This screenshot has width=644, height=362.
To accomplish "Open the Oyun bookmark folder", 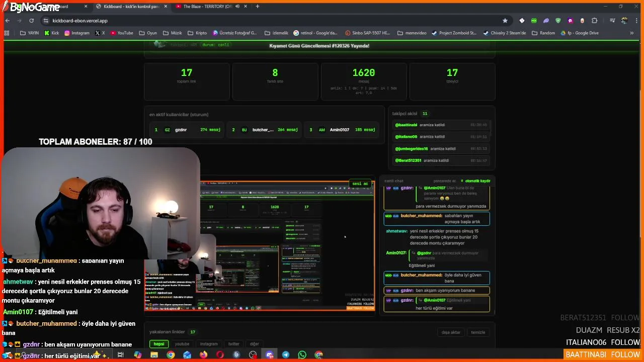I will coord(148,33).
